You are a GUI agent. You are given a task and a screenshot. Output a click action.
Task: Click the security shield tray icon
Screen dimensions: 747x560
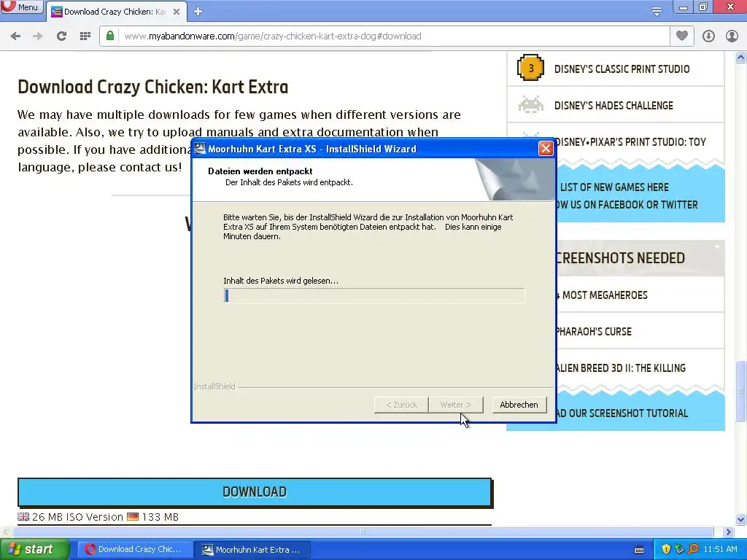(x=666, y=550)
